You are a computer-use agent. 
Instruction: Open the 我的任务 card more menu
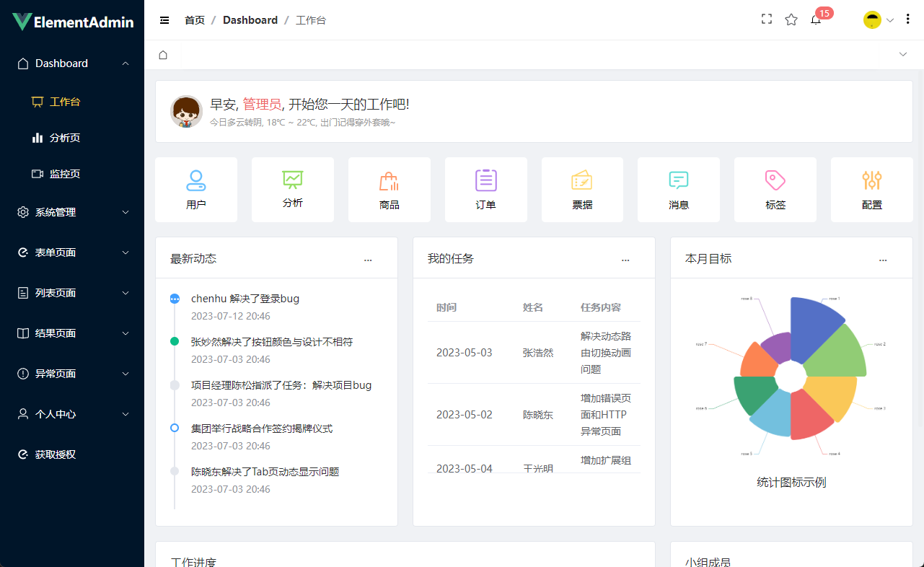(x=625, y=259)
